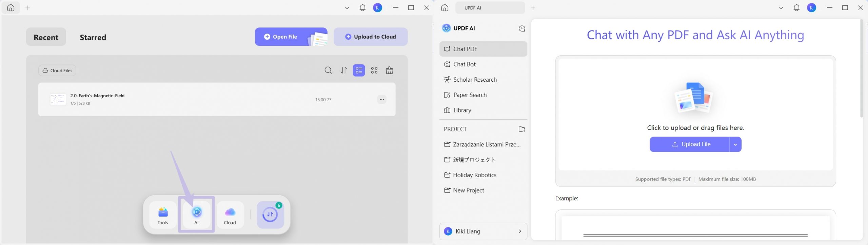Open the Holiday Robotics project
The height and width of the screenshot is (245, 868).
pos(483,175)
